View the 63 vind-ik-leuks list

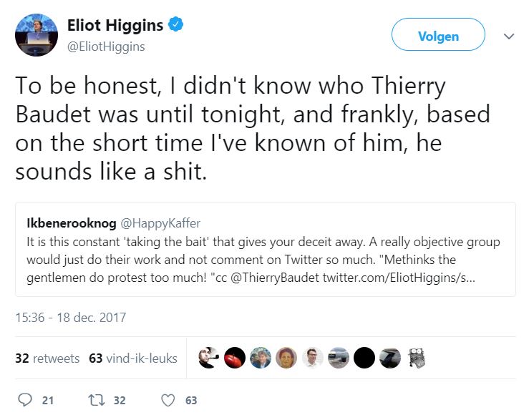133,358
